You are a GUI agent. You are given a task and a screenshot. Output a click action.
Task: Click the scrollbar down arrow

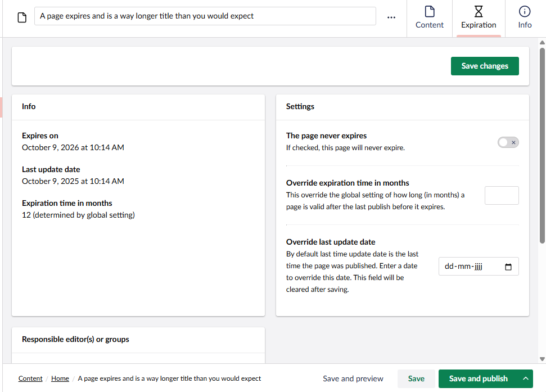[x=542, y=359]
